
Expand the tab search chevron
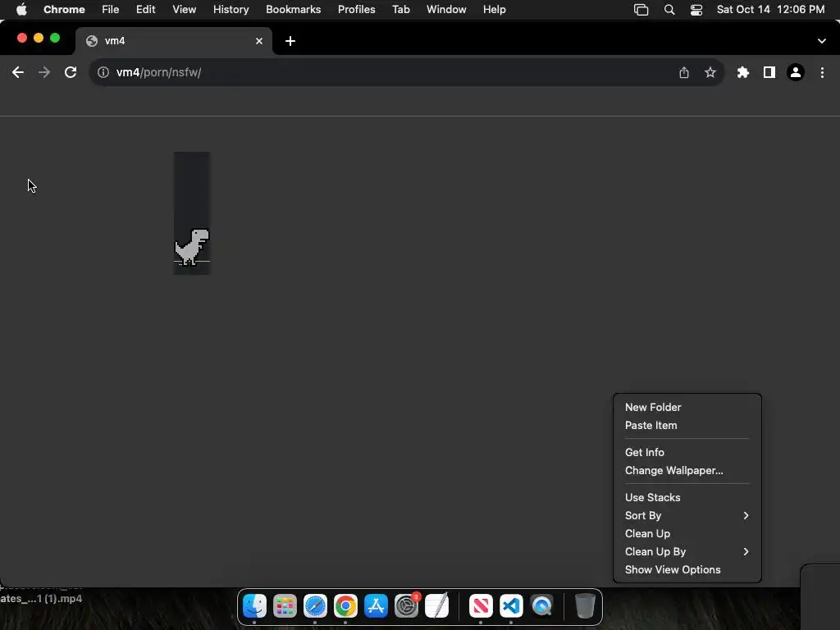coord(822,41)
